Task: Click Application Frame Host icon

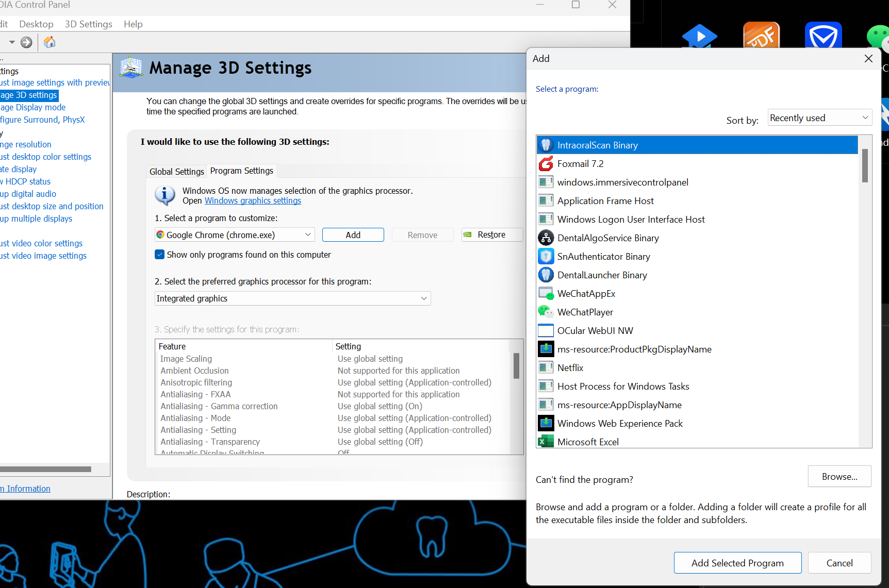Action: click(x=546, y=201)
